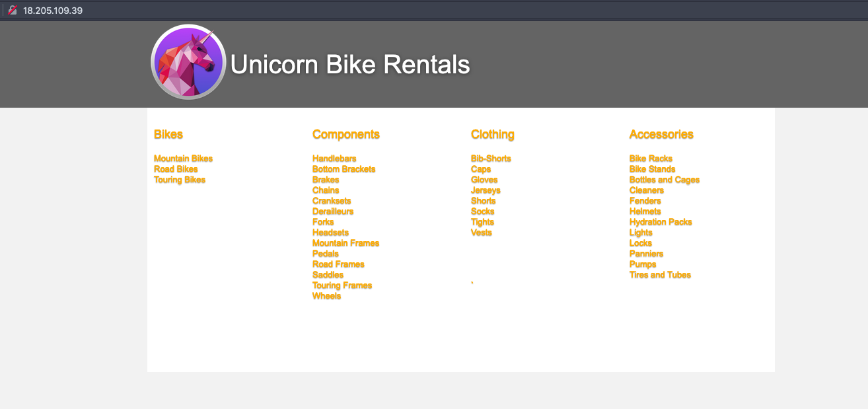This screenshot has height=409, width=868.
Task: View the Tights link
Action: tap(482, 222)
